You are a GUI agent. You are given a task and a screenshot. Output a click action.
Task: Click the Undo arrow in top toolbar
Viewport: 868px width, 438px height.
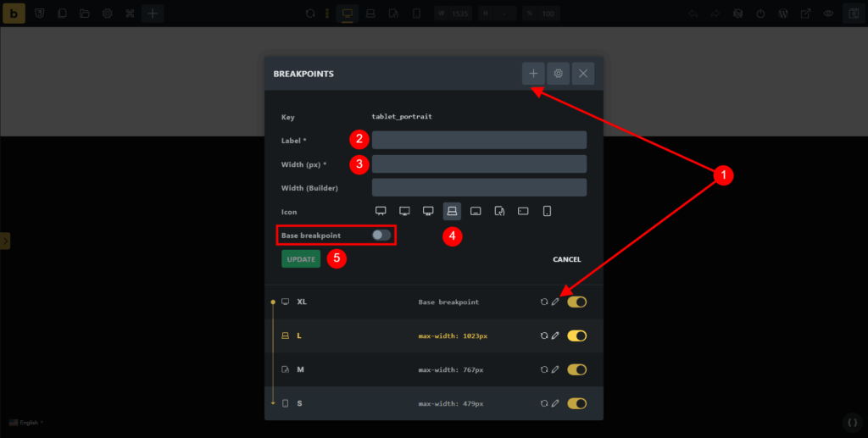pyautogui.click(x=693, y=14)
